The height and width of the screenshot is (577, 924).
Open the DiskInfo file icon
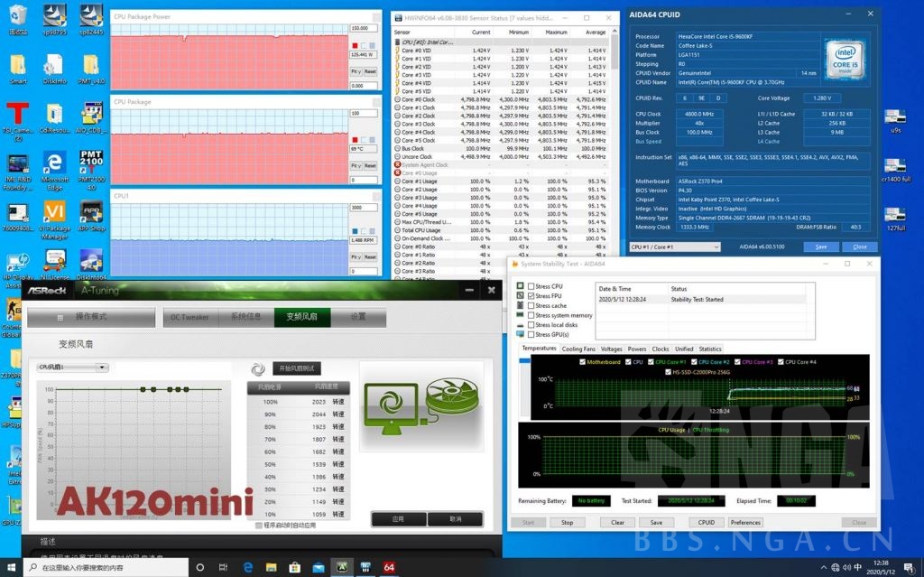tap(55, 69)
